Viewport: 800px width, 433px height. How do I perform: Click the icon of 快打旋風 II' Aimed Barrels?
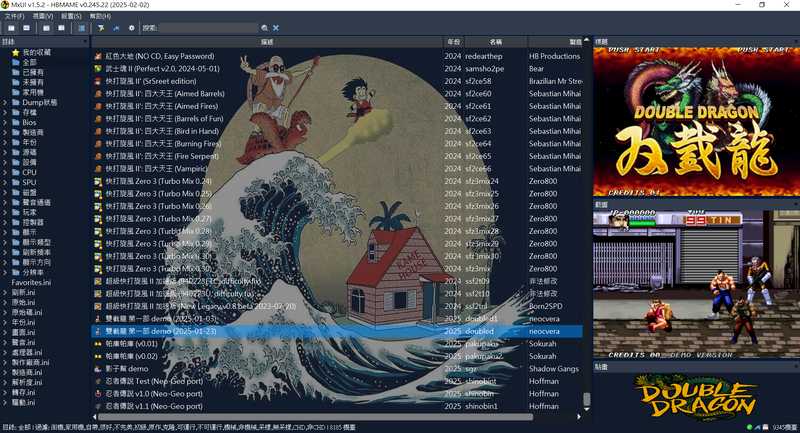tap(98, 94)
